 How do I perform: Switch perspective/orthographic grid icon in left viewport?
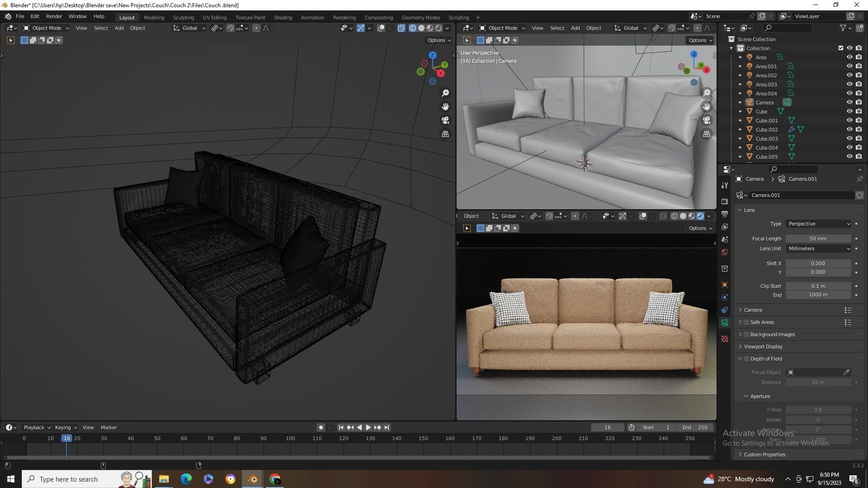(x=445, y=134)
